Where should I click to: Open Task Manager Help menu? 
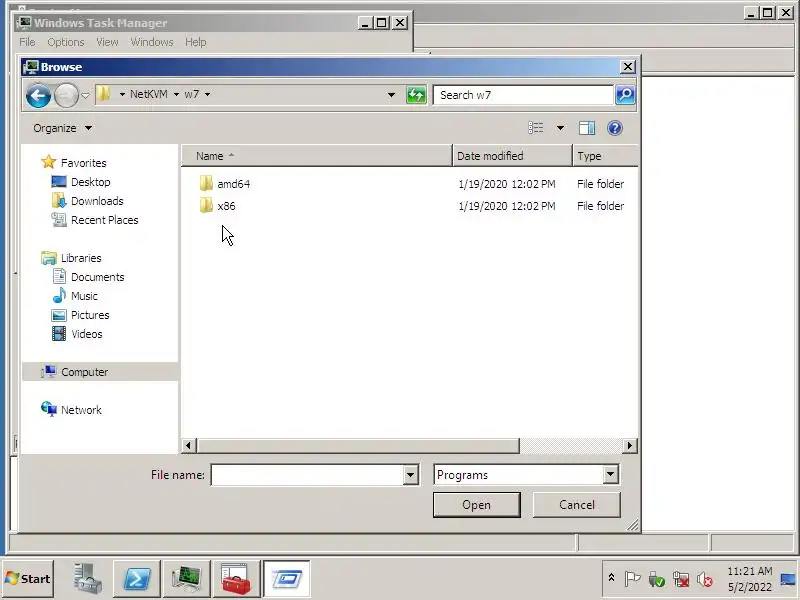[x=195, y=42]
